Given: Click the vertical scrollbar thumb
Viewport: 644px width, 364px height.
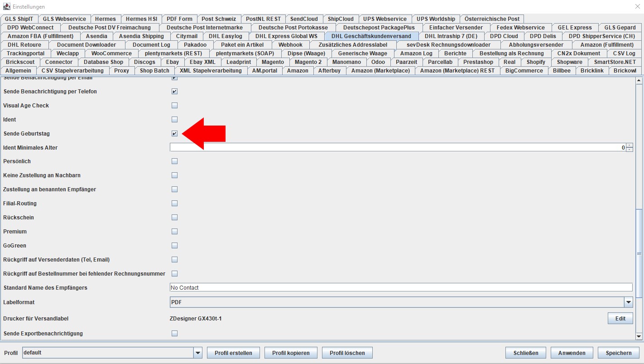Looking at the screenshot, I should tap(639, 253).
